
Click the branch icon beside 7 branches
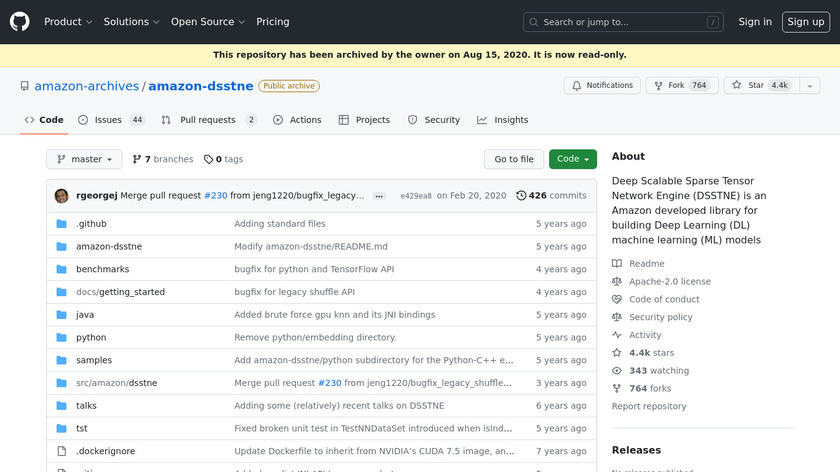pyautogui.click(x=137, y=159)
